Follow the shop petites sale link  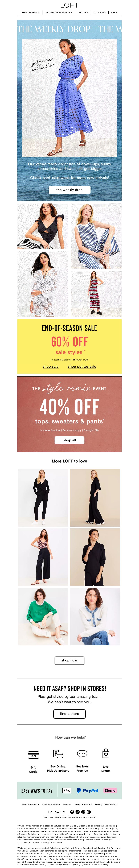82,366
